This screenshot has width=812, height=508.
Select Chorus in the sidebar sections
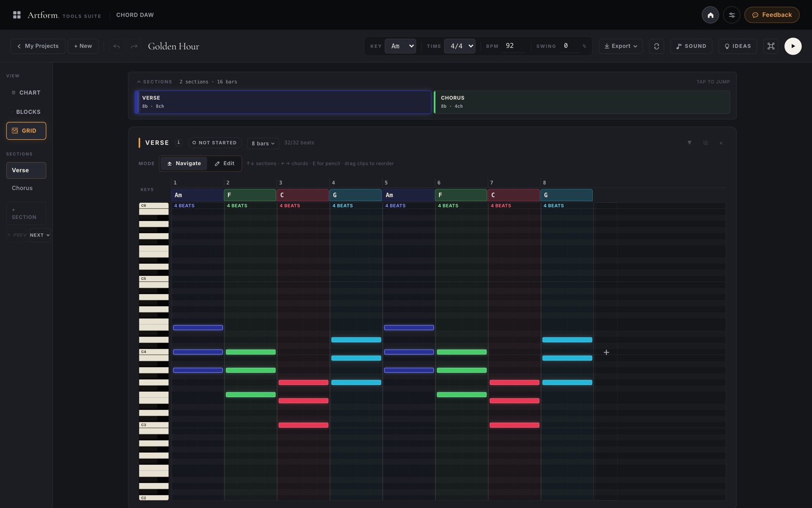[x=26, y=188]
